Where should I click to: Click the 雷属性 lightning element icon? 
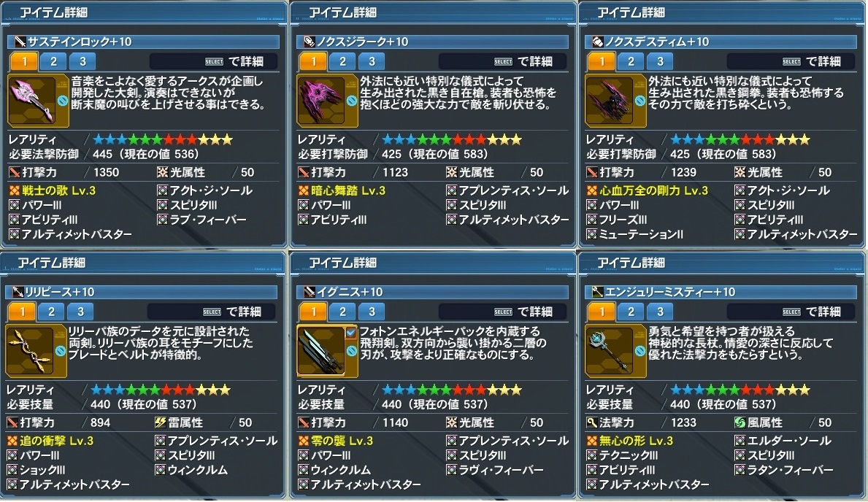coord(160,423)
